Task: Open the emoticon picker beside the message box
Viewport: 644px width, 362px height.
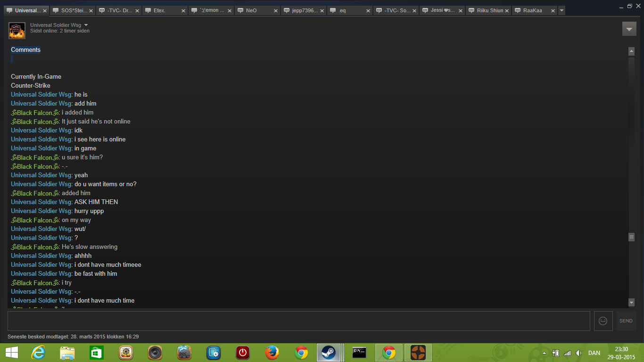Action: (603, 321)
